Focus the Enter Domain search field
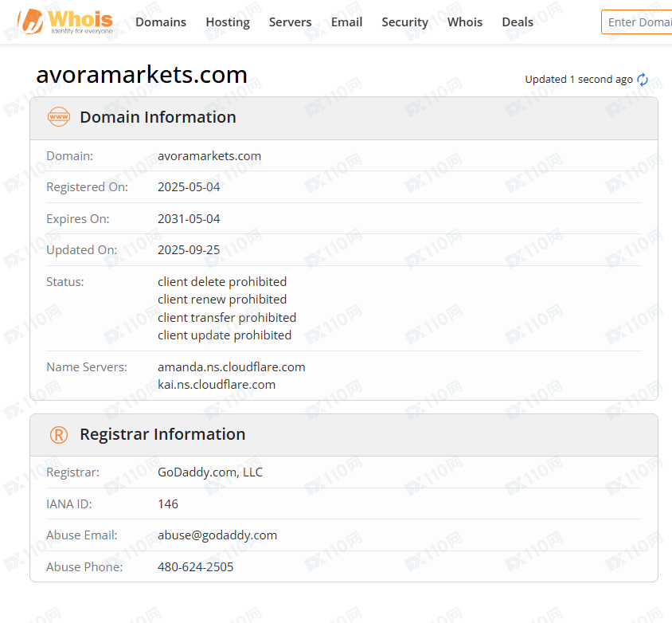This screenshot has height=623, width=672. [637, 22]
